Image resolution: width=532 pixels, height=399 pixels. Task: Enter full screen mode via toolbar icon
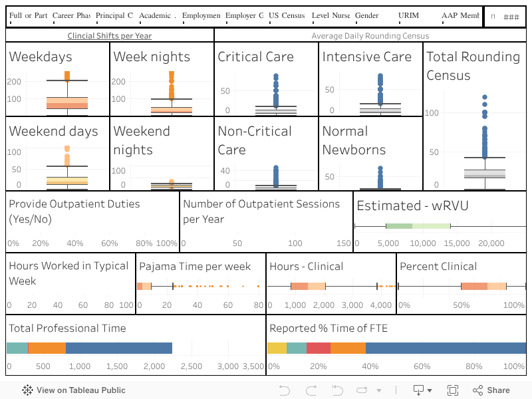coord(453,390)
